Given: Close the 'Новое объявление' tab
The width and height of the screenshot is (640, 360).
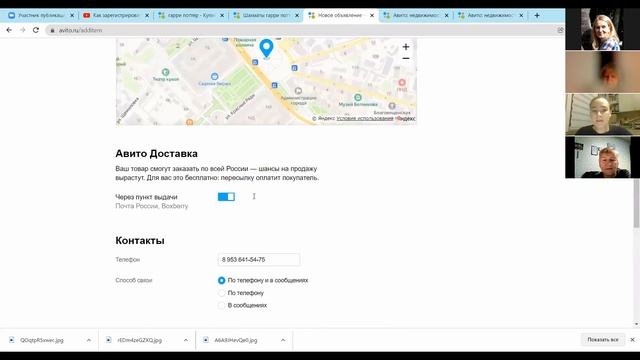Looking at the screenshot, I should [372, 16].
